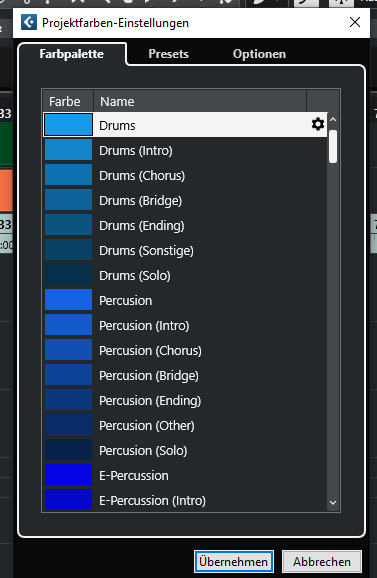Open the Optionen tab
This screenshot has height=578, width=377.
coord(259,54)
